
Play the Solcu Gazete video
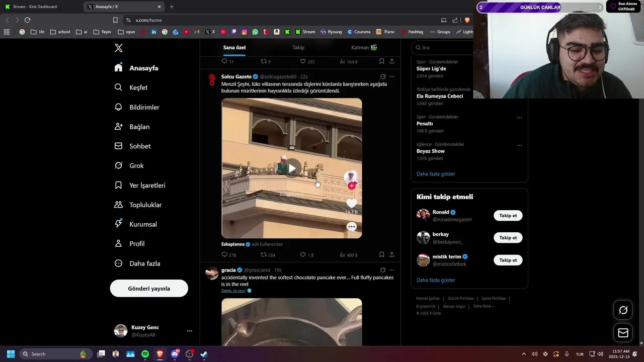point(292,168)
